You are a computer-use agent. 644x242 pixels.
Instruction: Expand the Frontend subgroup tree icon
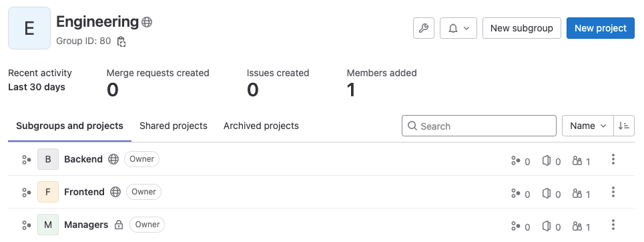pos(27,193)
